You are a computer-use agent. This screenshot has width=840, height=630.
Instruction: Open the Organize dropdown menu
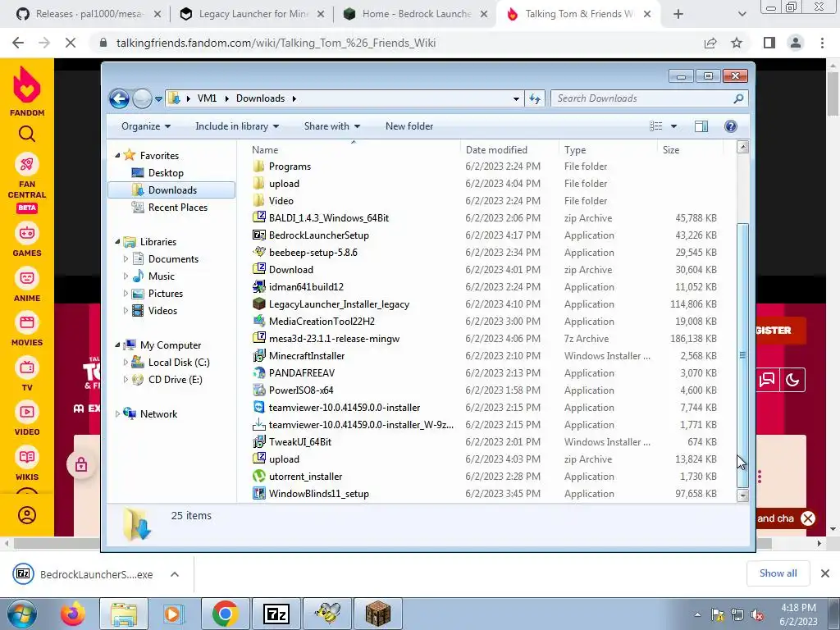pyautogui.click(x=146, y=126)
